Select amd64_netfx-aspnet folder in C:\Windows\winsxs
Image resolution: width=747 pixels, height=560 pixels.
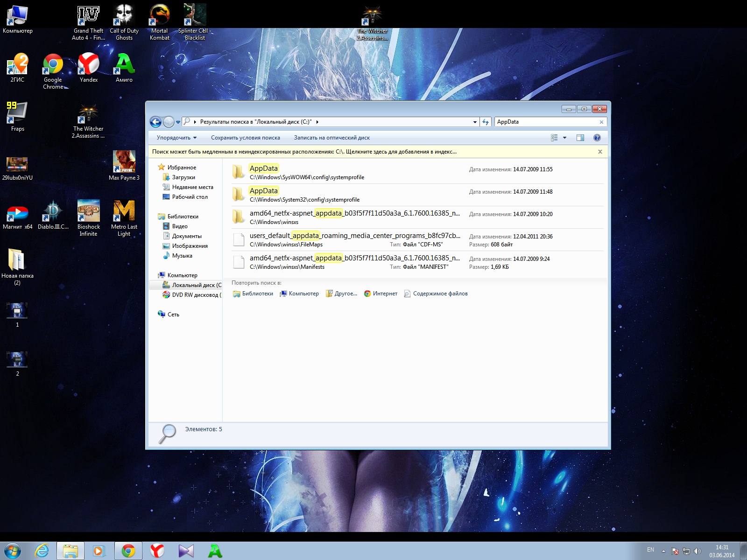pos(417,217)
